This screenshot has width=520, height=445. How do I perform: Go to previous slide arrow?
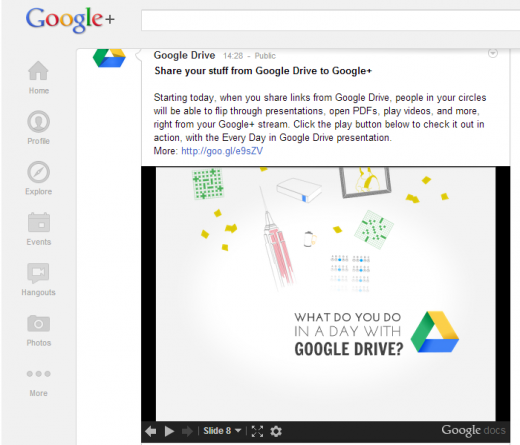point(151,431)
